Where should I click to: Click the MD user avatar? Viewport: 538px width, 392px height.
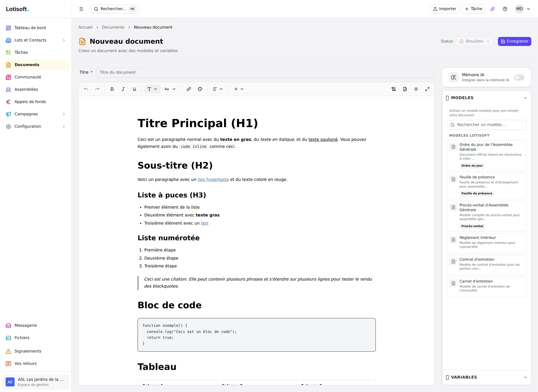point(520,9)
